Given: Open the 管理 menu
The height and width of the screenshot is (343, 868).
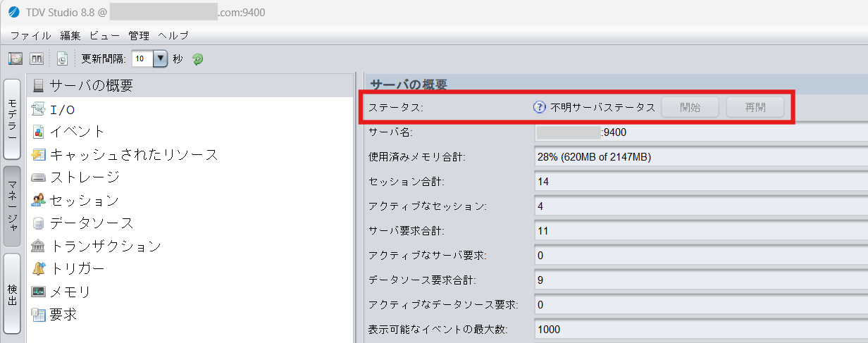Looking at the screenshot, I should [x=139, y=35].
